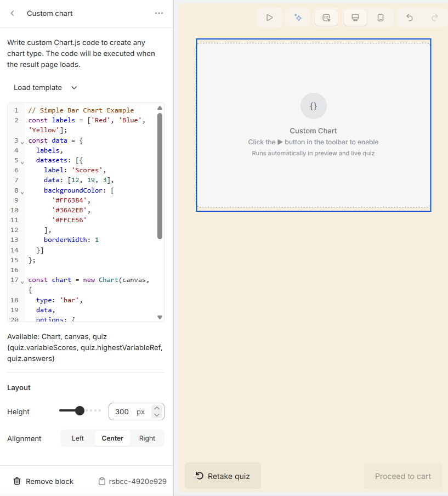
Task: Click the redo arrow in the toolbar
Action: 434,17
